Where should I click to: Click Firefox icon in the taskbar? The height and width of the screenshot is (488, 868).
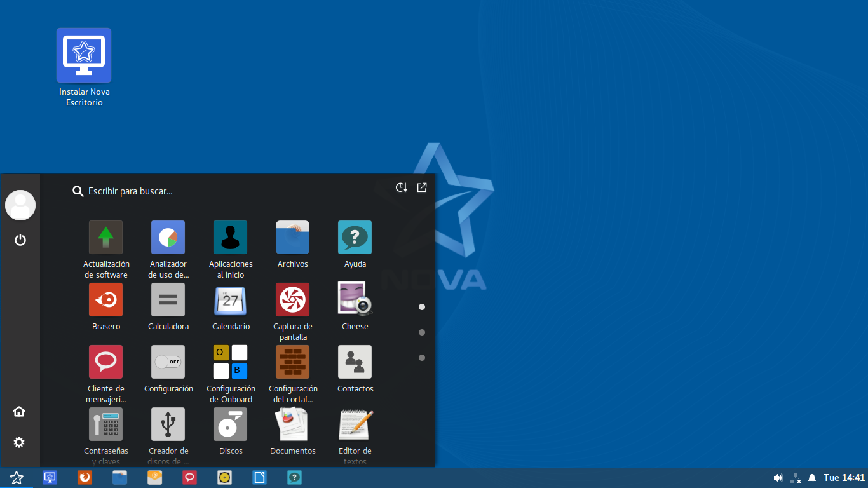pos(85,477)
